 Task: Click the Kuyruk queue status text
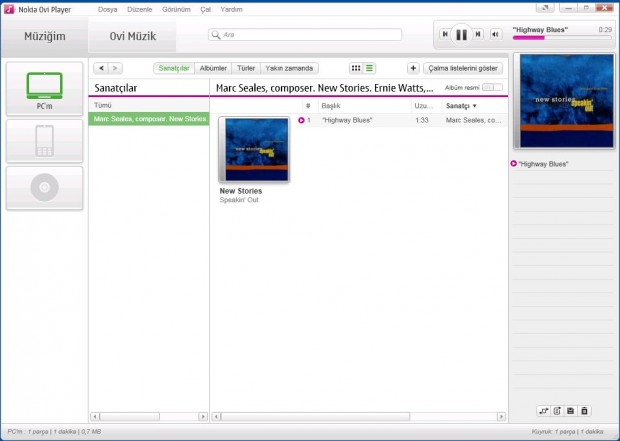click(567, 432)
